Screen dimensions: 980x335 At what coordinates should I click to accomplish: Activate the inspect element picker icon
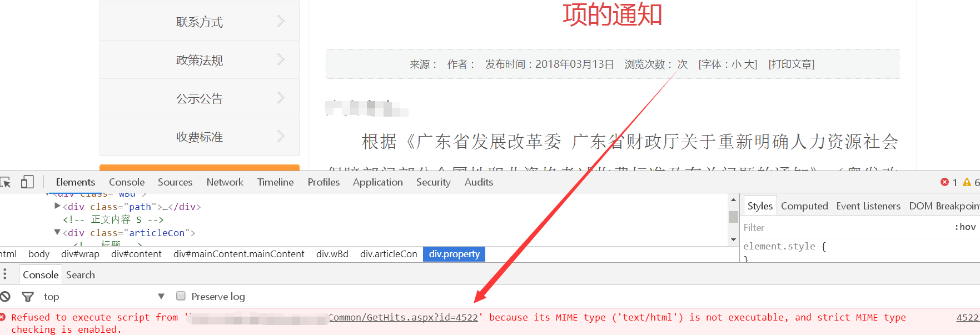coord(6,182)
